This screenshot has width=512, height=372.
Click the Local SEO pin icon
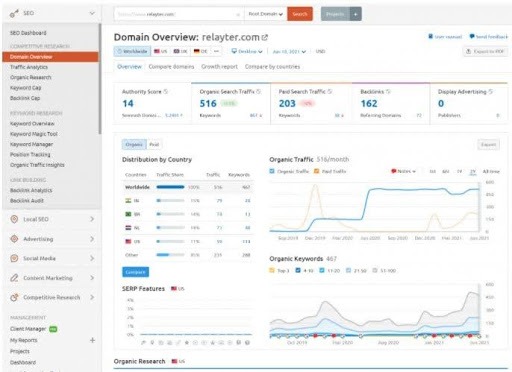pos(14,219)
